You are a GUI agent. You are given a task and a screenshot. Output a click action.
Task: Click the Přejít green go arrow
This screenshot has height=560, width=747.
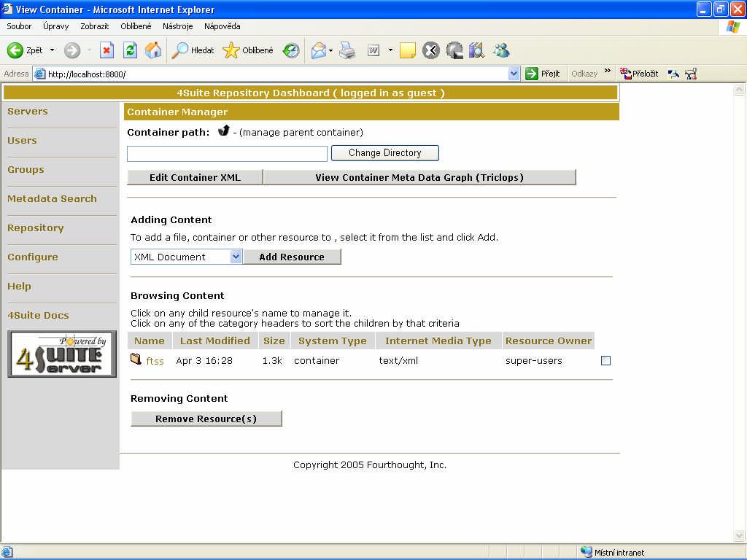click(x=532, y=74)
